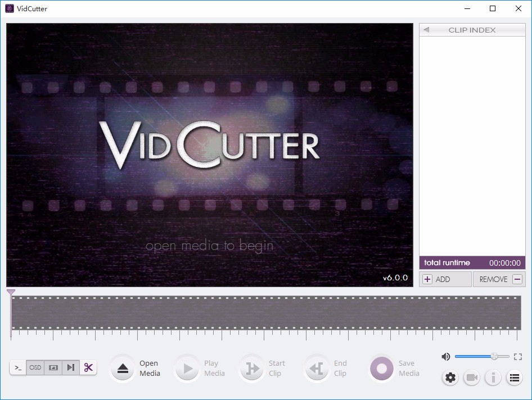This screenshot has height=400, width=532.
Task: Toggle the OSD display
Action: click(35, 367)
